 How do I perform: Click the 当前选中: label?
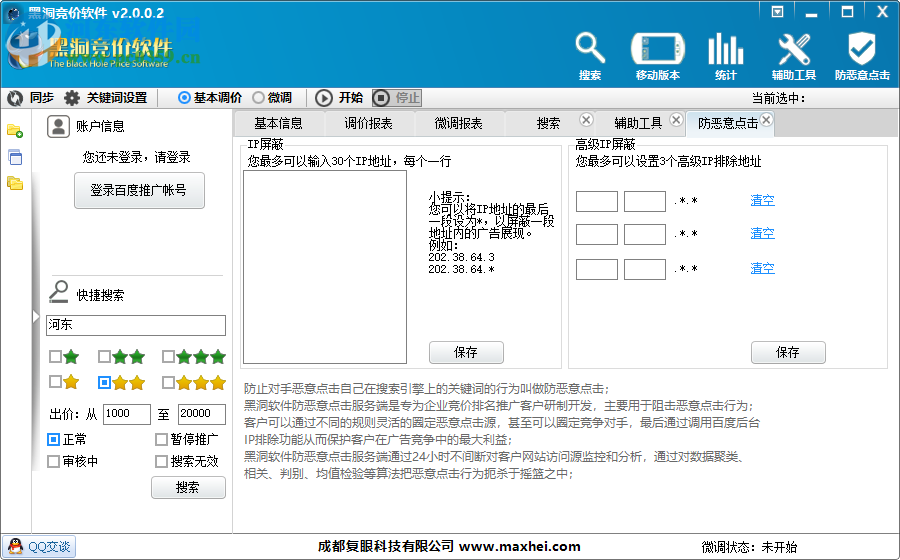779,98
